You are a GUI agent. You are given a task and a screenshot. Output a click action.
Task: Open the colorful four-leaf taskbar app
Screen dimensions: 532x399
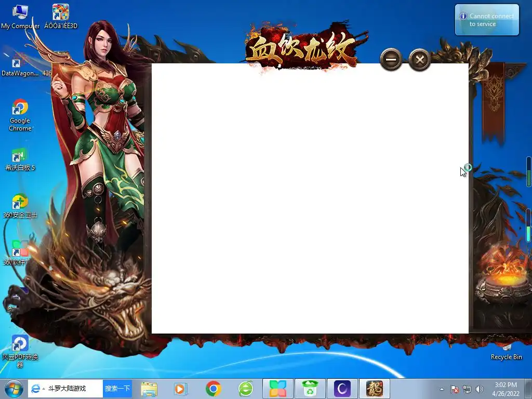278,389
